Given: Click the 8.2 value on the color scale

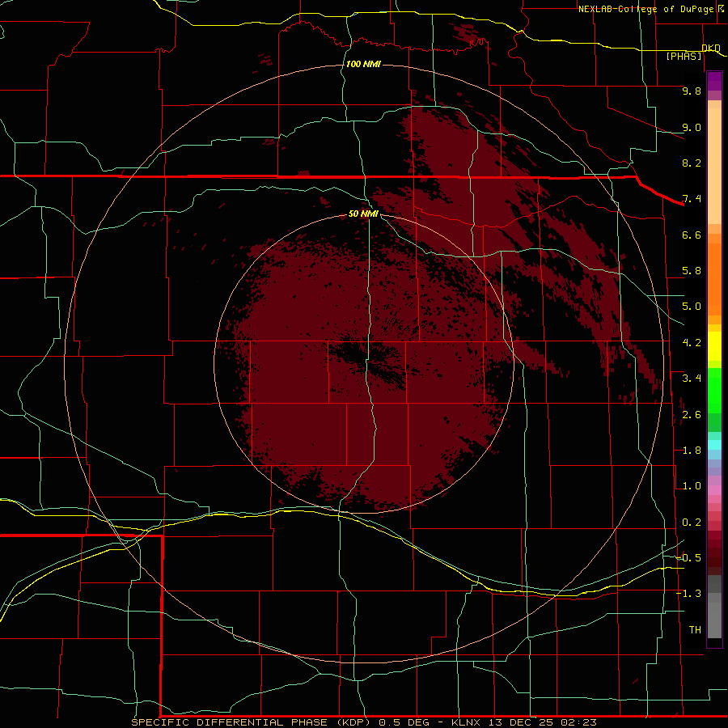Looking at the screenshot, I should click(692, 163).
